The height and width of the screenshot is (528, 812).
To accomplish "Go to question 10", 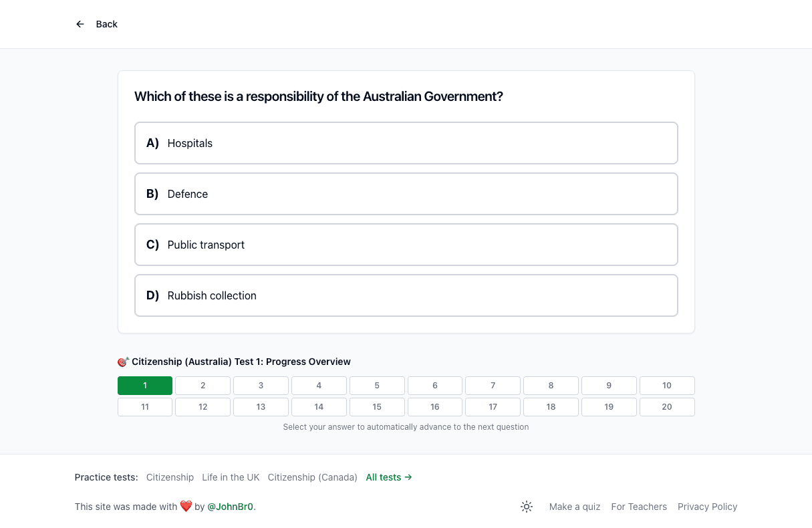I will (x=667, y=386).
